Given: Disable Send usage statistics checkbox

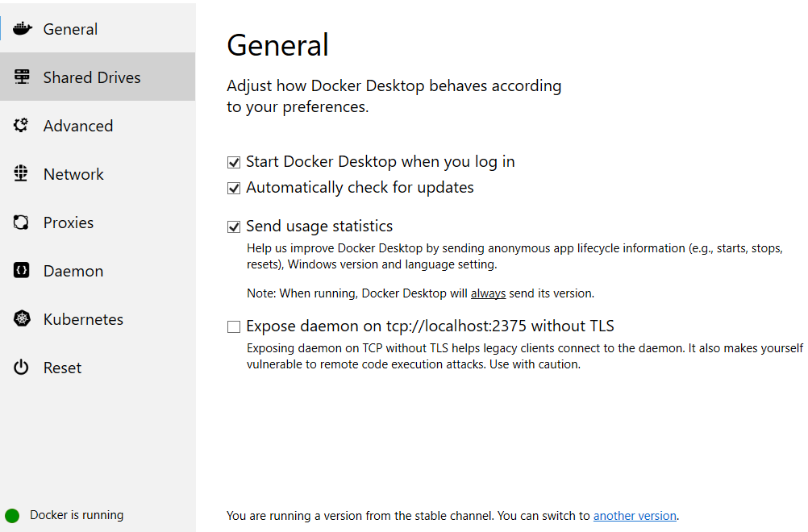Looking at the screenshot, I should click(x=234, y=227).
